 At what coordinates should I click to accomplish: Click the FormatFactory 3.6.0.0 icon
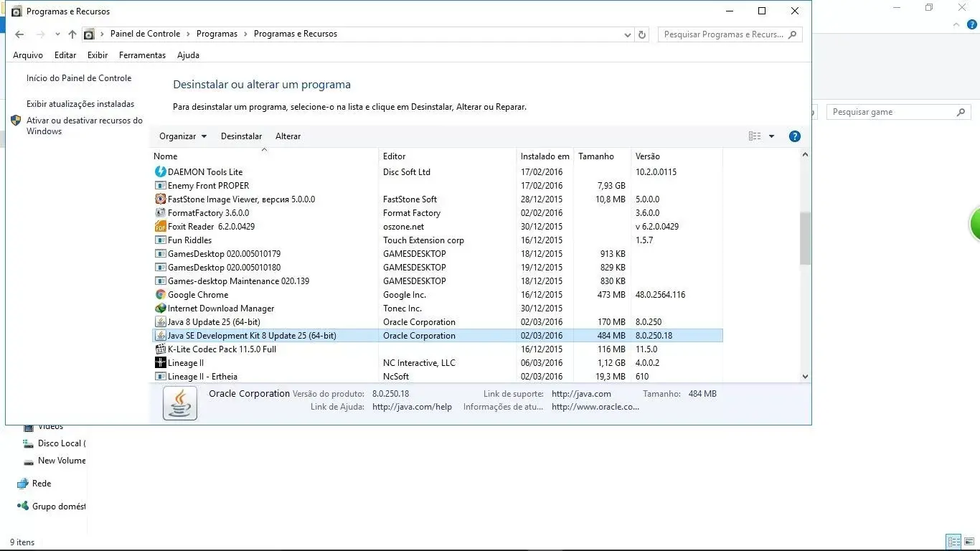161,213
